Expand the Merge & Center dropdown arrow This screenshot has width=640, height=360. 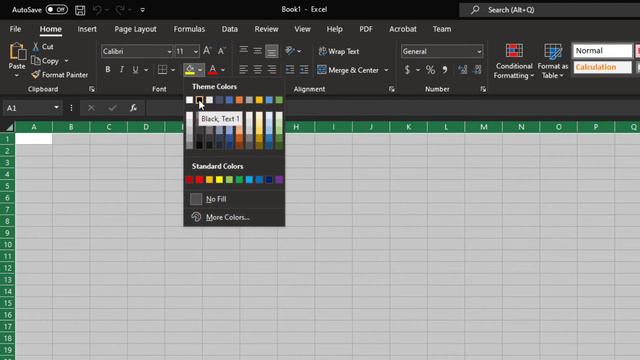click(386, 70)
